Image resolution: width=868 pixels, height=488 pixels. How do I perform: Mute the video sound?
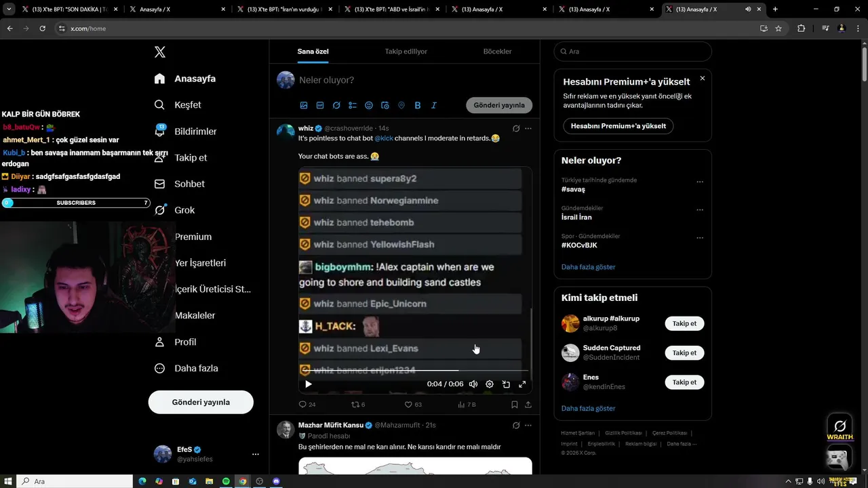[473, 384]
